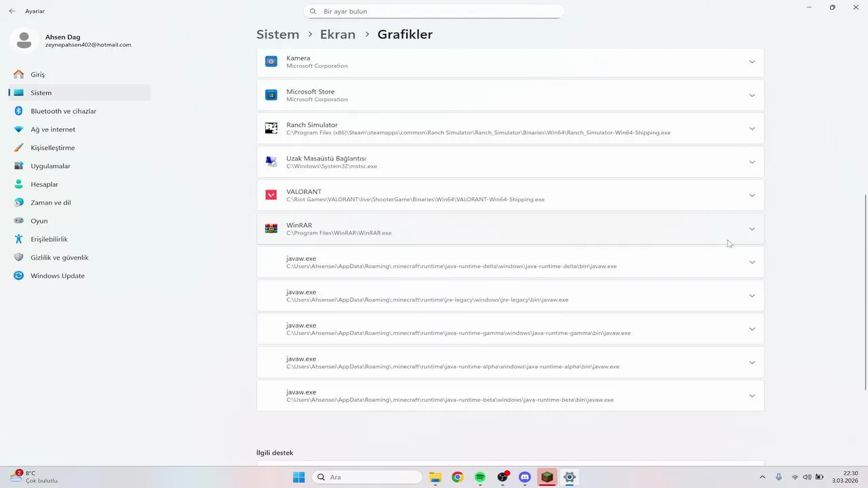
Task: Click the Bir ayar bulun search box
Action: click(x=433, y=12)
